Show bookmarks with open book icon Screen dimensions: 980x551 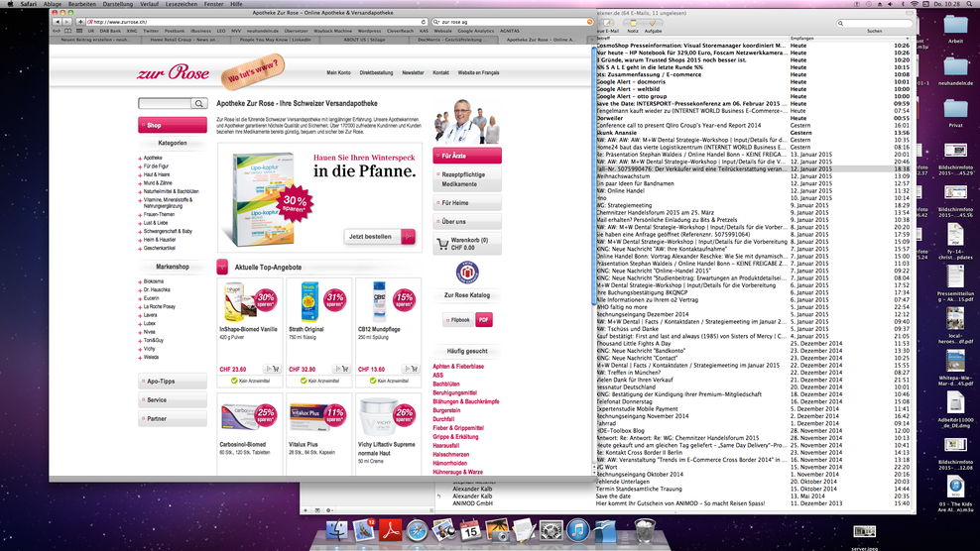[x=68, y=31]
